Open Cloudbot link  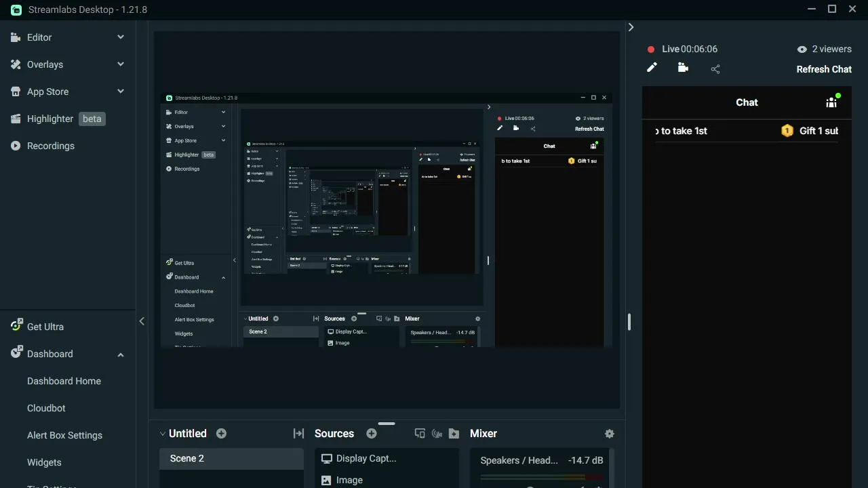(x=46, y=408)
